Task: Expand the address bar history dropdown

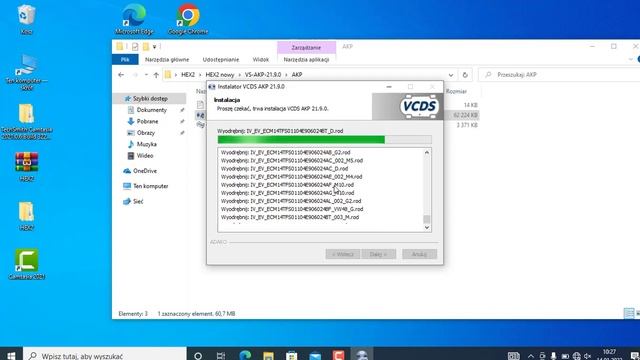Action: coord(451,75)
